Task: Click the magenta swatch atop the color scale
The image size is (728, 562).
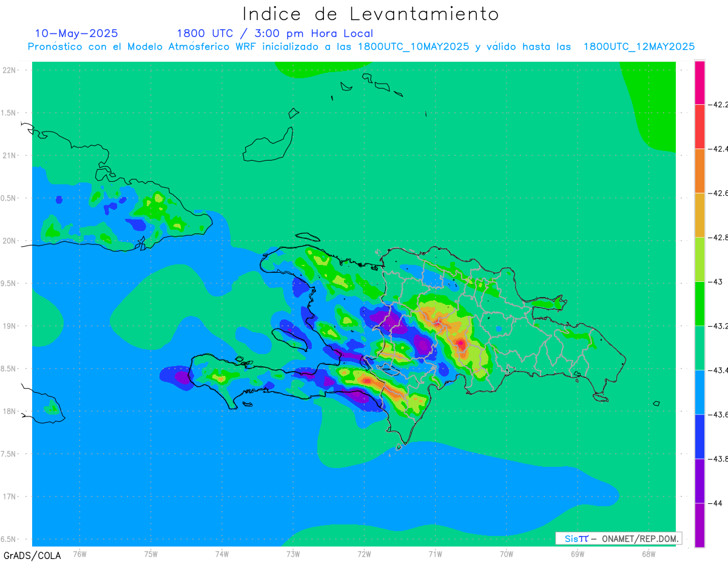Action: click(699, 82)
